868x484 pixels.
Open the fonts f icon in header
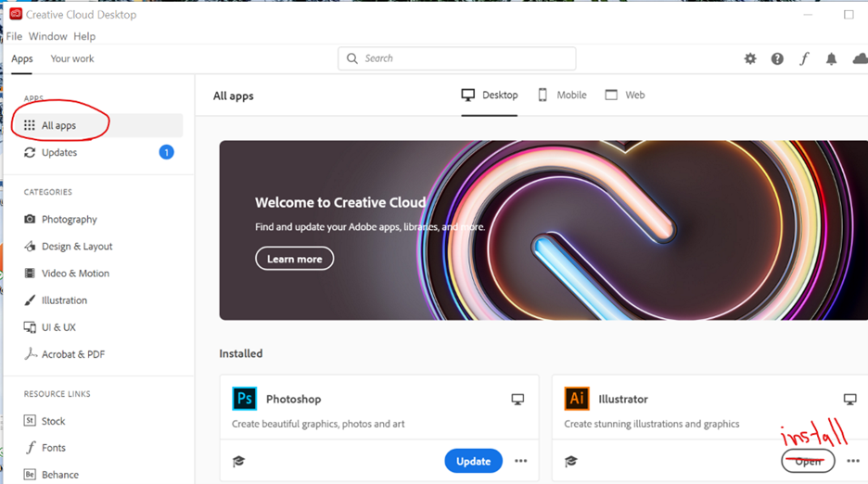pos(804,58)
